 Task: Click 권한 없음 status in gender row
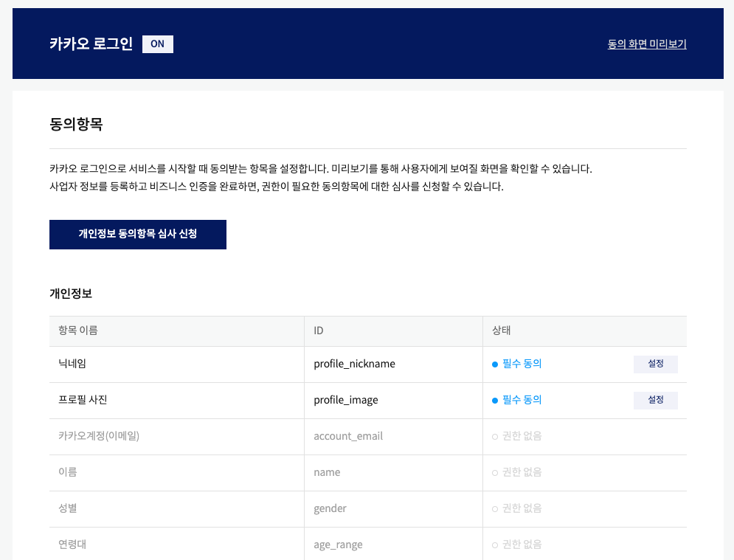pyautogui.click(x=517, y=508)
